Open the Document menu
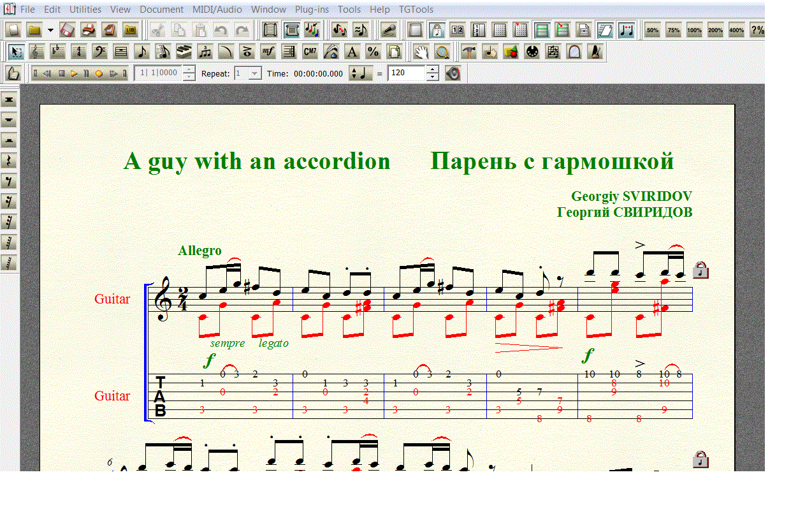Image resolution: width=812 pixels, height=521 pixels. (x=162, y=10)
